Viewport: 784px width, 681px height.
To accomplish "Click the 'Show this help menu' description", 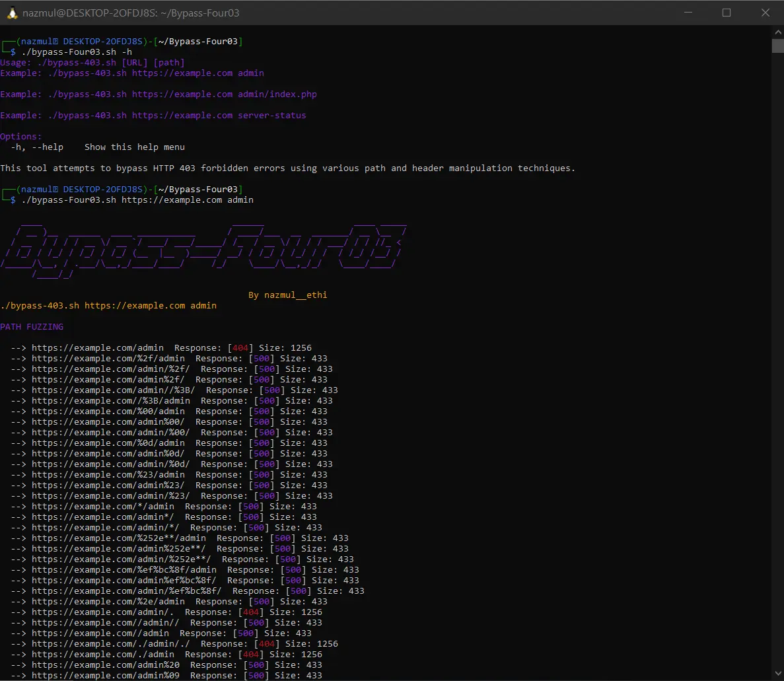I will pos(135,147).
